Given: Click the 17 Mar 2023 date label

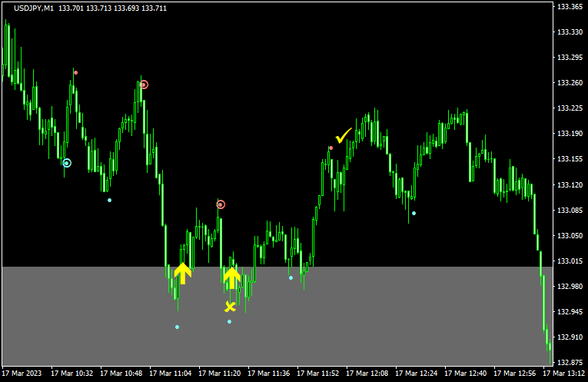Looking at the screenshot, I should (24, 374).
